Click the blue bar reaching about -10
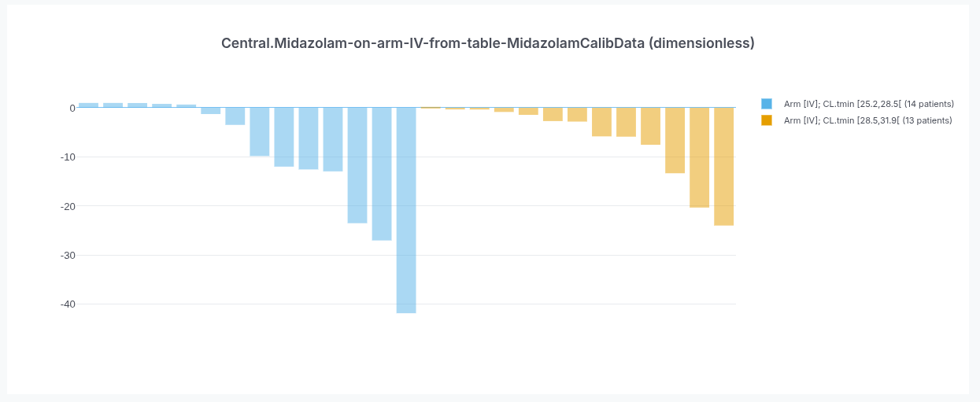Image resolution: width=980 pixels, height=402 pixels. [260, 132]
